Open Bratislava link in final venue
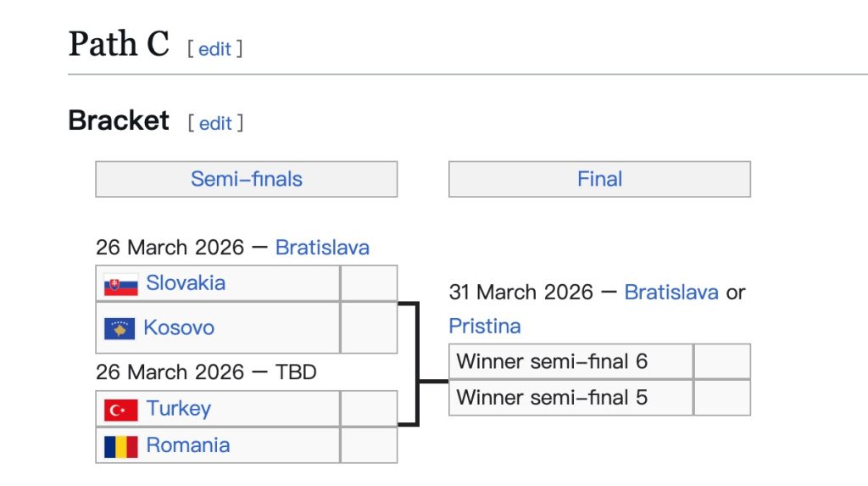 coord(670,293)
